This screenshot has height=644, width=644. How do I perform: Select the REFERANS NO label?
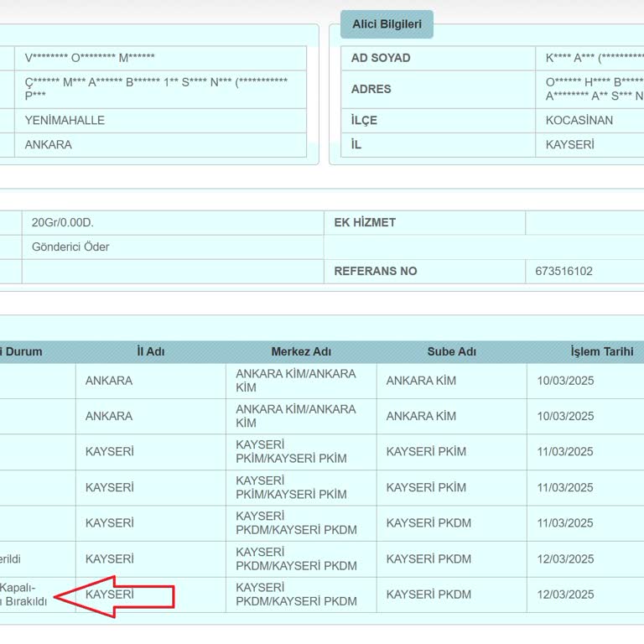pyautogui.click(x=376, y=271)
